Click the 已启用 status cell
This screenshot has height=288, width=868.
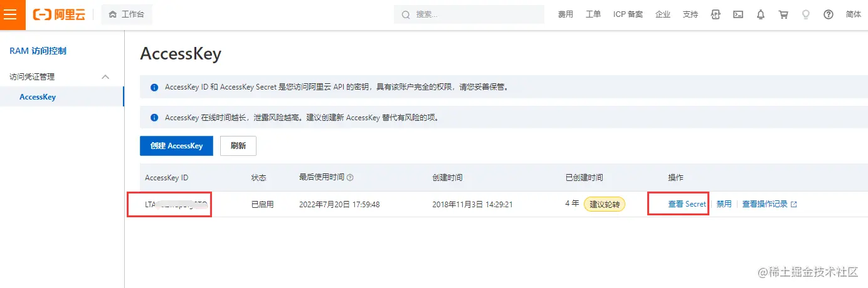(x=262, y=204)
